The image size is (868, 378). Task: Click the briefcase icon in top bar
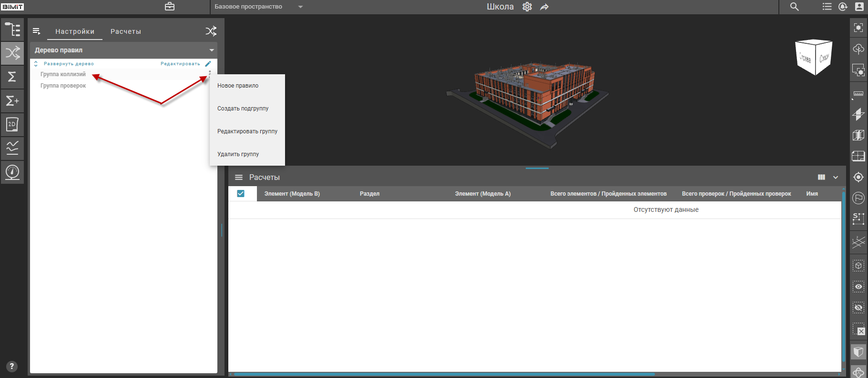tap(170, 7)
